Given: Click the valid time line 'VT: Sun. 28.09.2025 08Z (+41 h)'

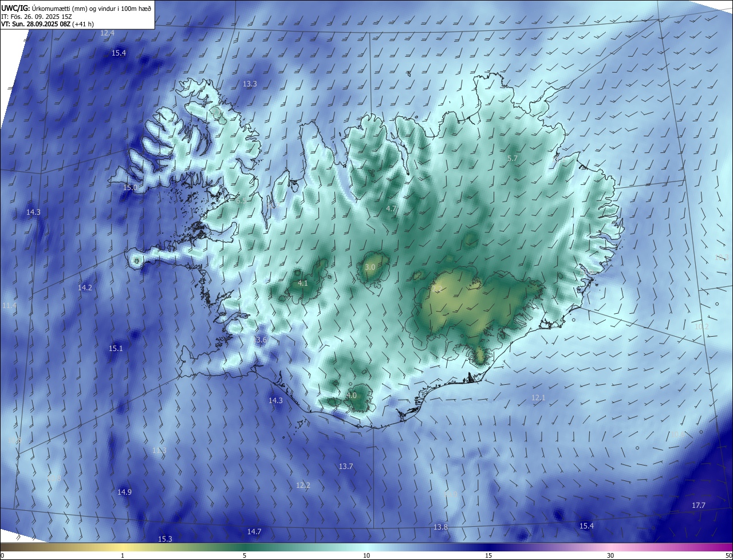Looking at the screenshot, I should tap(48, 25).
